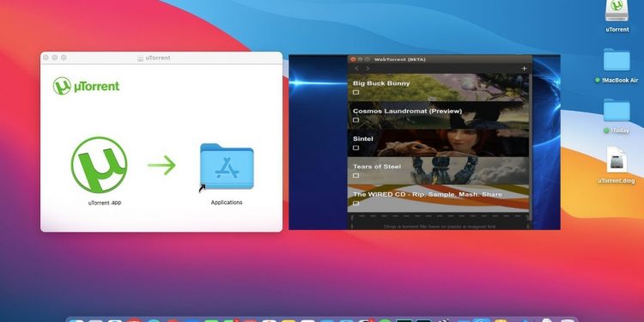Open the !MacBook Air folder on desktop
This screenshot has height=322, width=644.
click(x=617, y=60)
